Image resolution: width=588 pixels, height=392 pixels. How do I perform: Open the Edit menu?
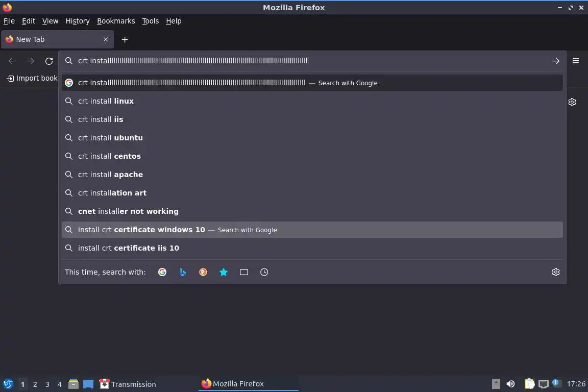click(29, 21)
